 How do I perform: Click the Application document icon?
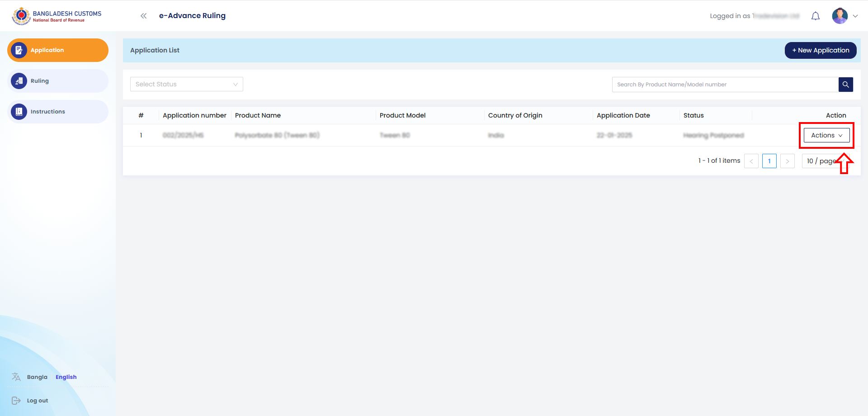tap(19, 50)
